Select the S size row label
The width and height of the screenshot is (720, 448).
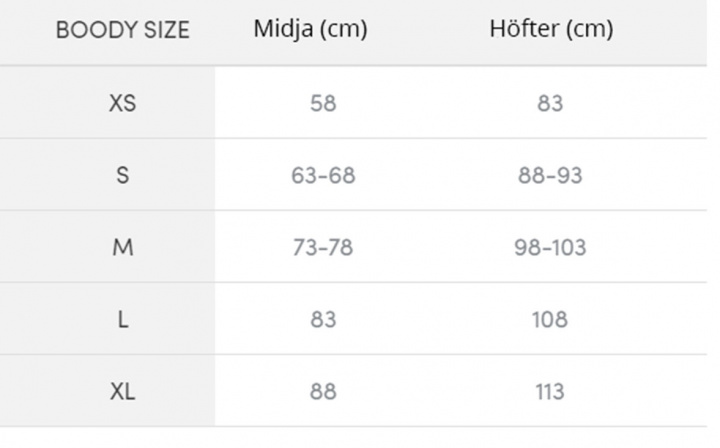[123, 175]
